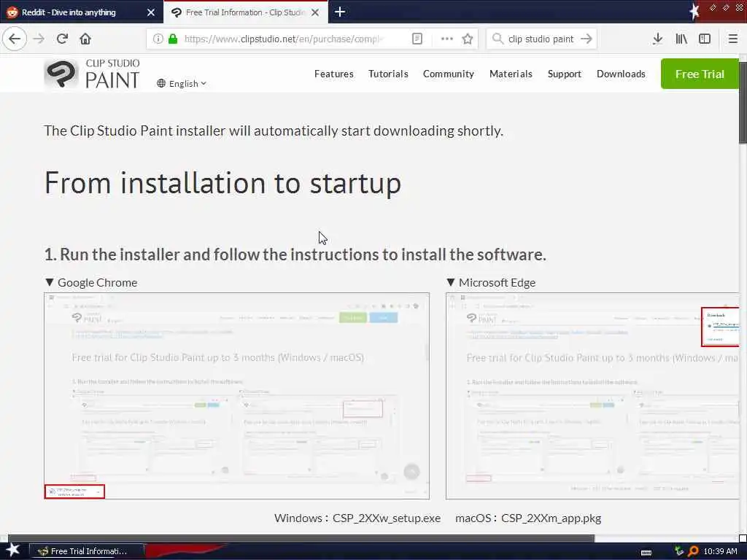Click the horizontal page scrollbar

click(301, 538)
